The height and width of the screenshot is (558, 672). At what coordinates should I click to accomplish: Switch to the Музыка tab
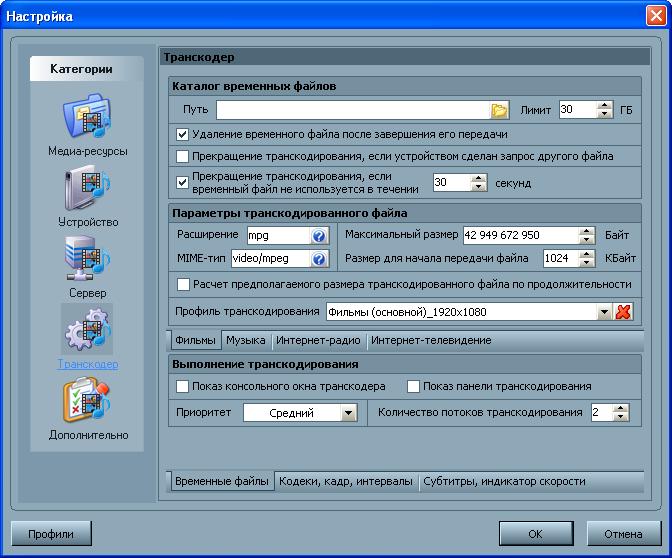click(x=245, y=340)
